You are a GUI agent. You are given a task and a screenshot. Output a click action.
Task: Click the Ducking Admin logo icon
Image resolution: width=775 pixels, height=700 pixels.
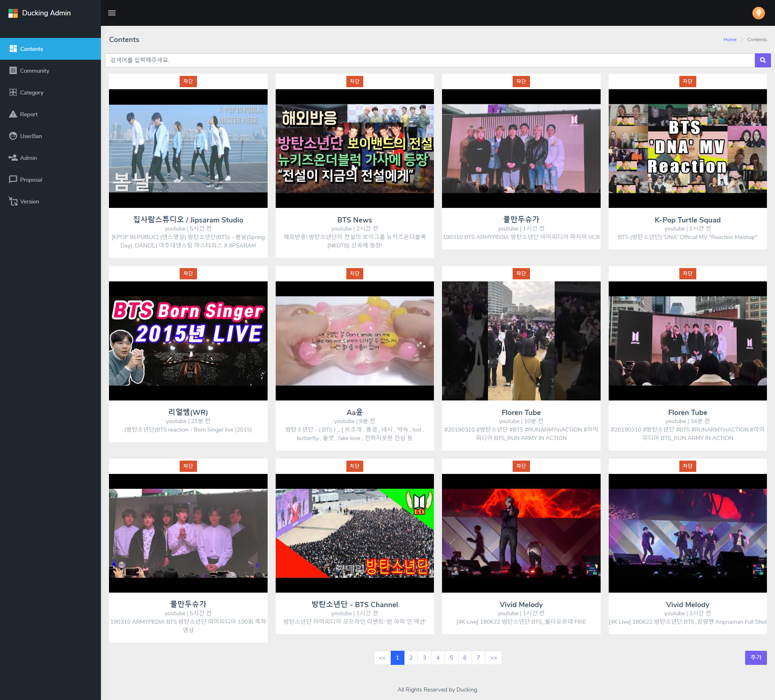click(13, 13)
